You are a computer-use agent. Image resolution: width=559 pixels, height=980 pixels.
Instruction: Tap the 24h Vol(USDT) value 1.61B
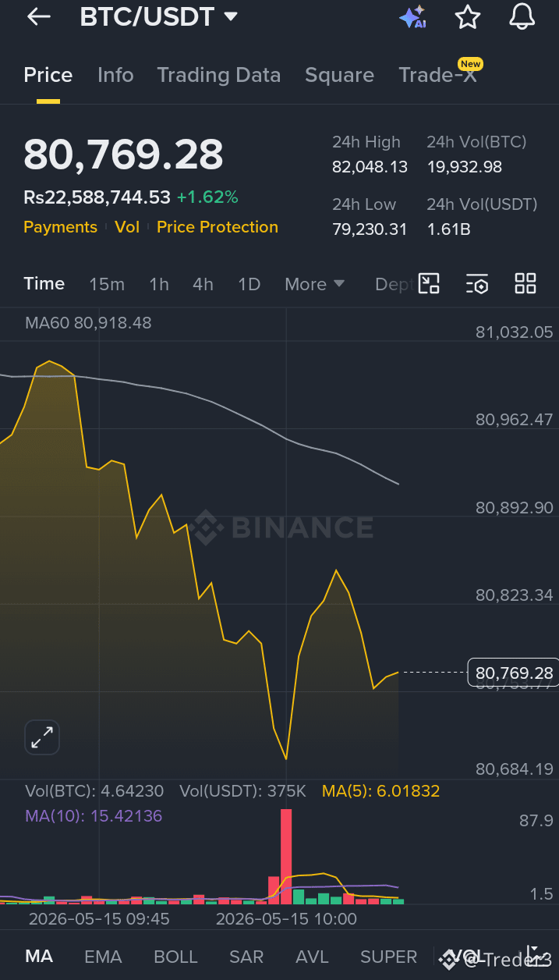448,229
